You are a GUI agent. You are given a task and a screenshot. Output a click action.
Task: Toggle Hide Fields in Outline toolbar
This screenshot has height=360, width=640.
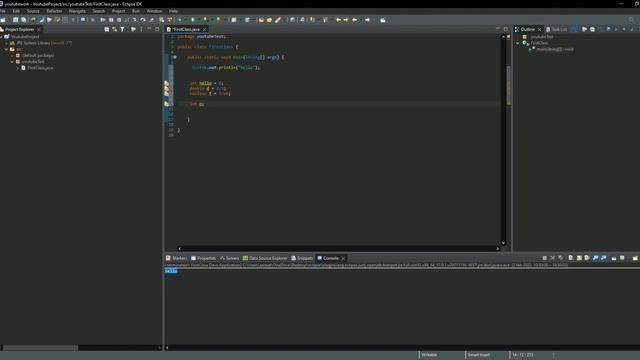608,29
